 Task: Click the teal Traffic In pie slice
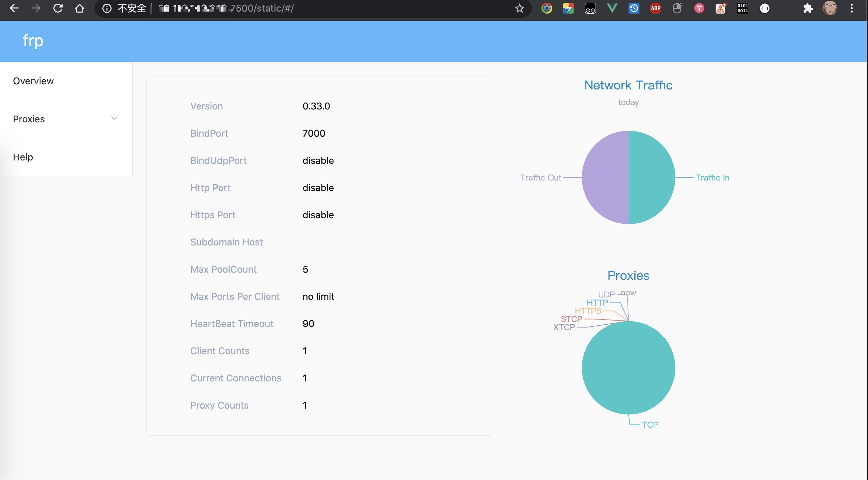pos(651,177)
